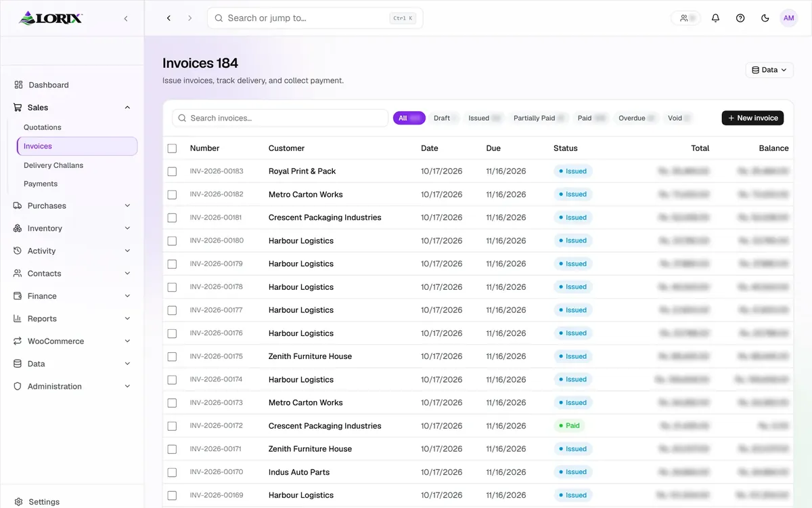Click the Administration shield icon
812x508 pixels.
(18, 386)
